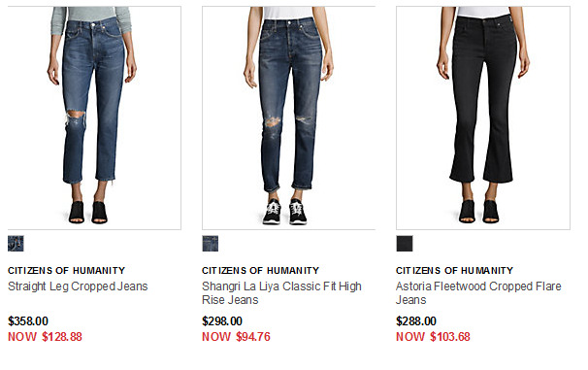588x370 pixels.
Task: Pick the black swatch under Astoria Fleetwood jeans
Action: pos(405,244)
